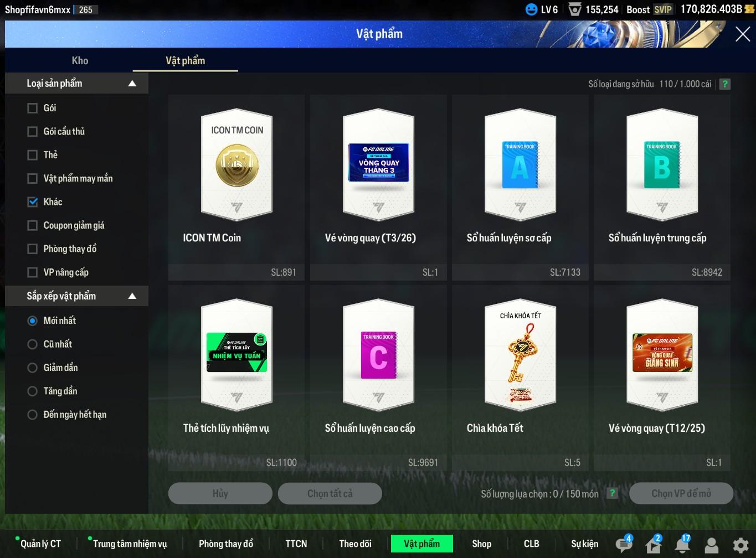The image size is (756, 558).
Task: Open Shop from the bottom menu
Action: (x=481, y=544)
